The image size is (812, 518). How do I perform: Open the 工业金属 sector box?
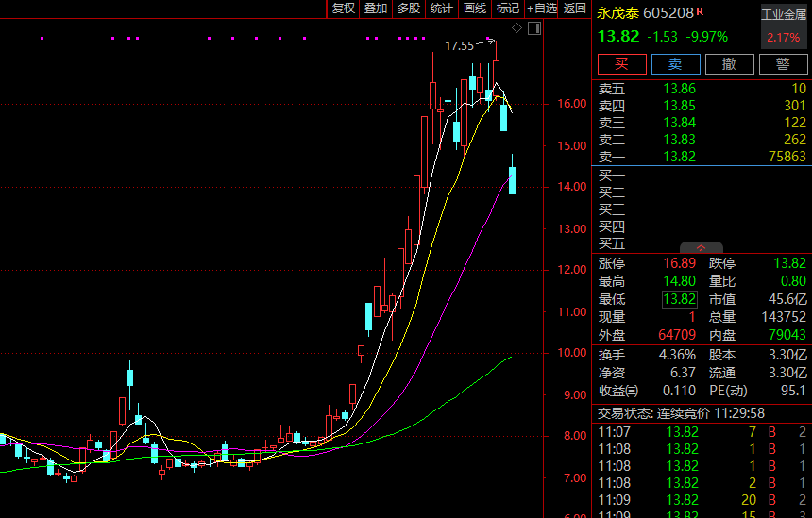click(784, 26)
